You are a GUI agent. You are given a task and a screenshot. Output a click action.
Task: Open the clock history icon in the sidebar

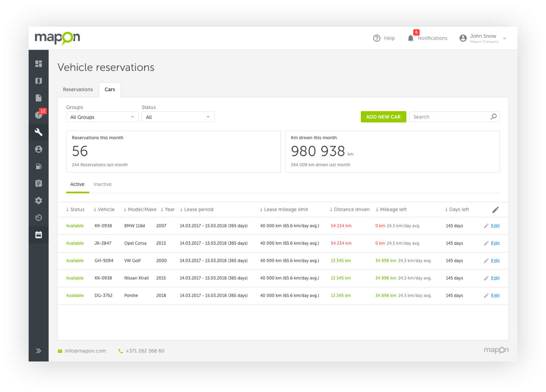point(38,218)
